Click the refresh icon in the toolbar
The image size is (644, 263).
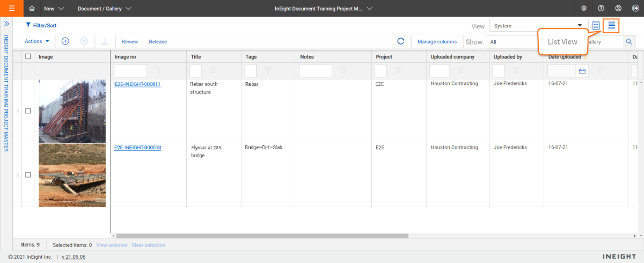point(400,41)
